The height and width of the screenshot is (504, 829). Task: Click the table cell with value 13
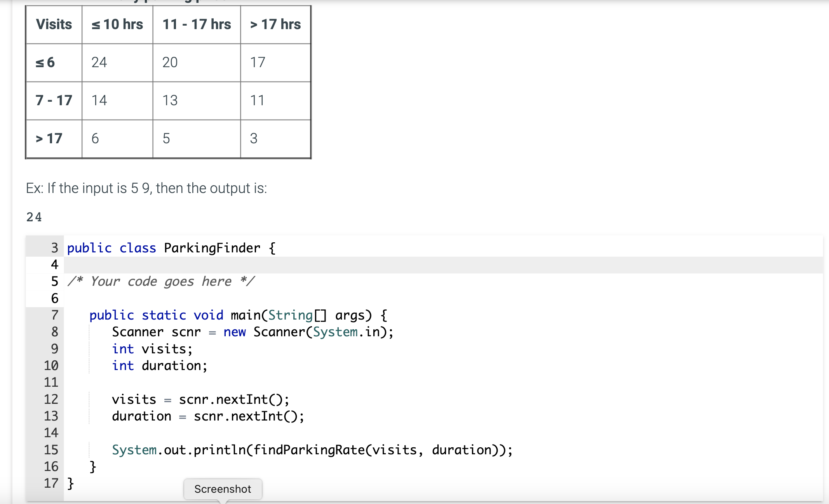pos(197,101)
